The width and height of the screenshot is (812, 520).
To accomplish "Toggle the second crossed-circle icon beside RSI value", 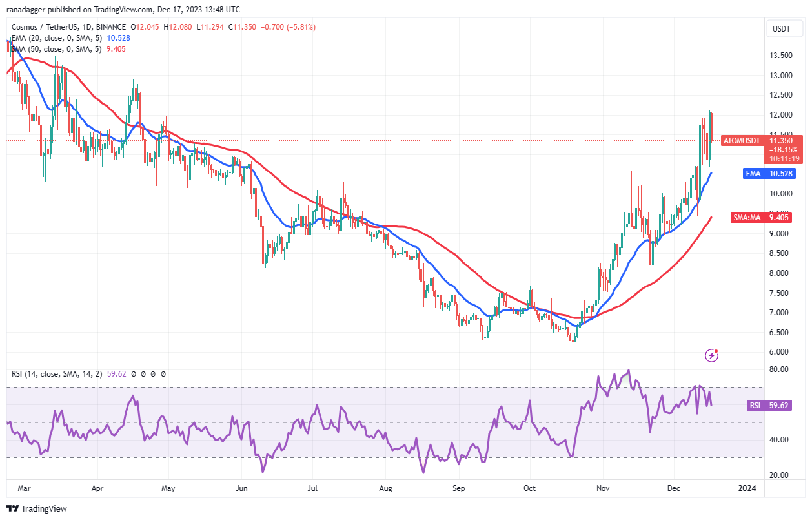I will click(x=143, y=374).
